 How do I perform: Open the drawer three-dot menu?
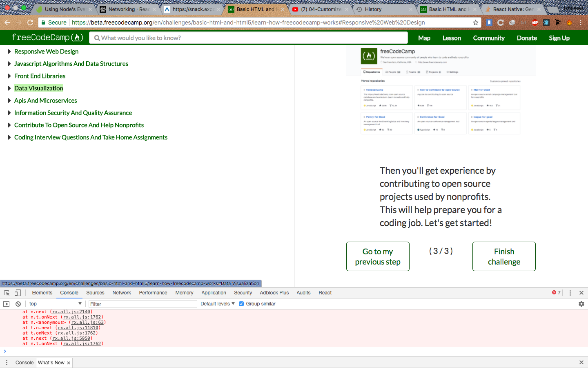pos(7,363)
